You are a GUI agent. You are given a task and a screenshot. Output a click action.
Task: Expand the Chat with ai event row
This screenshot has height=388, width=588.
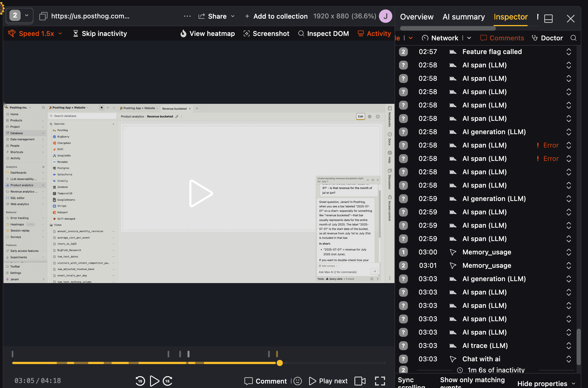569,359
